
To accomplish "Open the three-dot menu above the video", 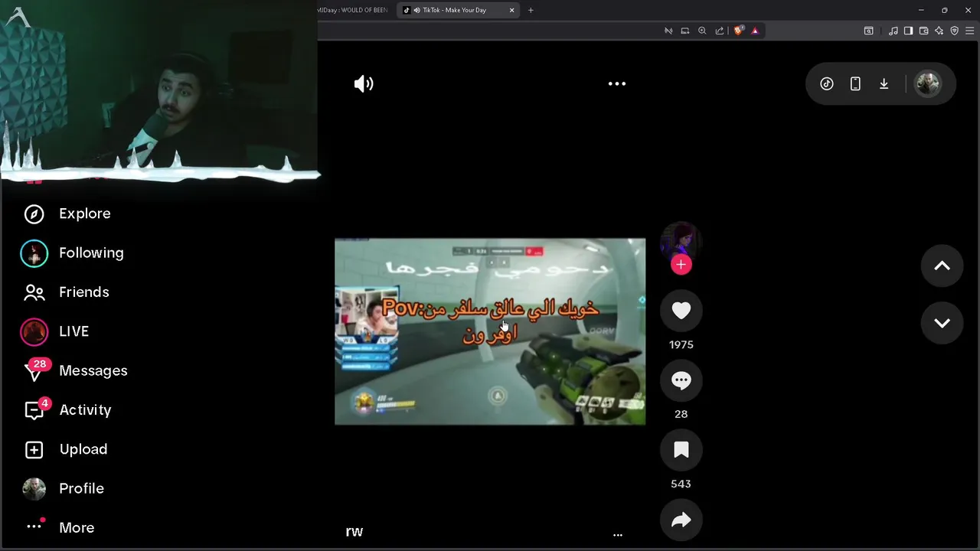I will (x=617, y=84).
